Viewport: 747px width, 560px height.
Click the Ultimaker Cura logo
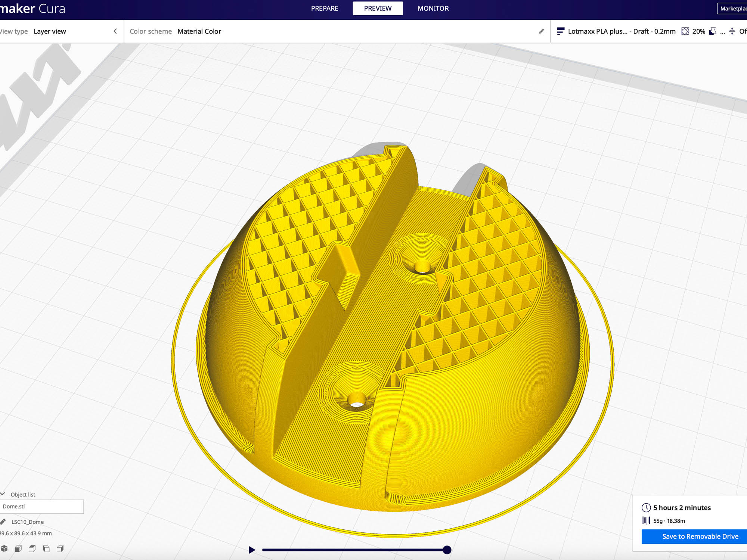(32, 8)
